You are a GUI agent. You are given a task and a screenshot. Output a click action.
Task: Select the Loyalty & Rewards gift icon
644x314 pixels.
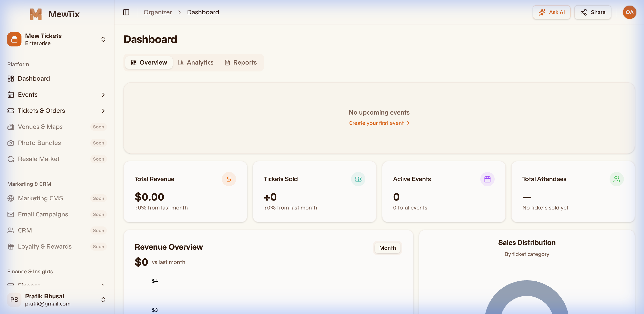tap(11, 246)
